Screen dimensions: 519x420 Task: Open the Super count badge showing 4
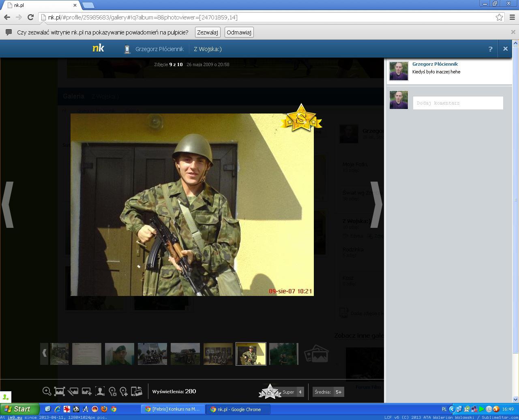[300, 392]
